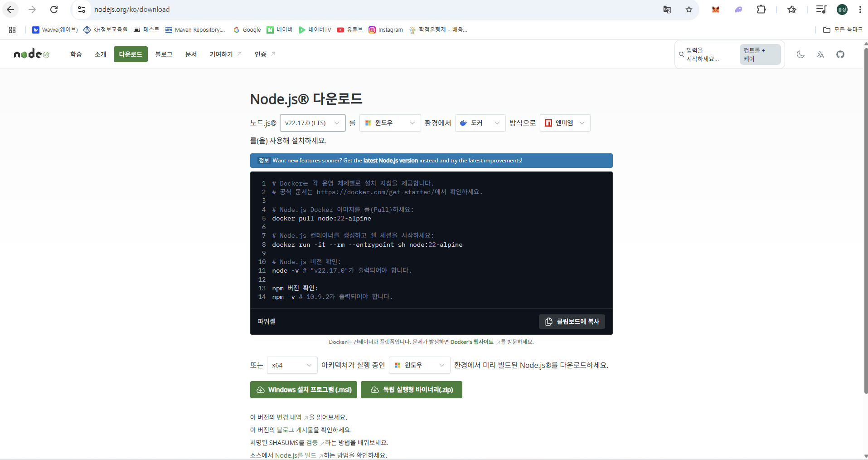The height and width of the screenshot is (460, 868).
Task: Expand the v22.17.0 (LTS) version dropdown
Action: tap(313, 123)
